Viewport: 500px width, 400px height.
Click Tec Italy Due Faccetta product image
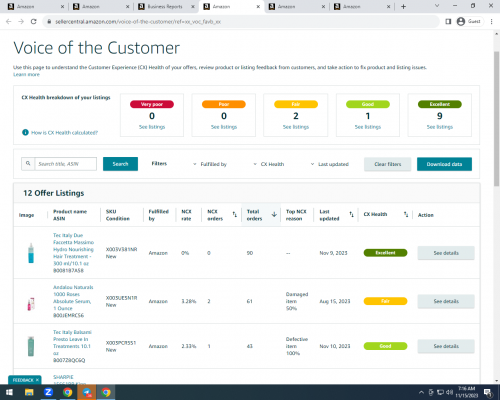tap(31, 253)
